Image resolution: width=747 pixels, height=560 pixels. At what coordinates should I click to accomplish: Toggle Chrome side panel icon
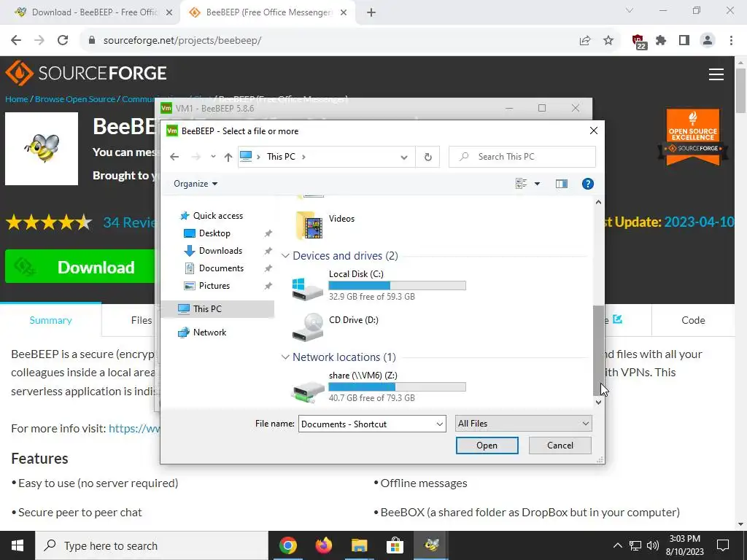[684, 41]
